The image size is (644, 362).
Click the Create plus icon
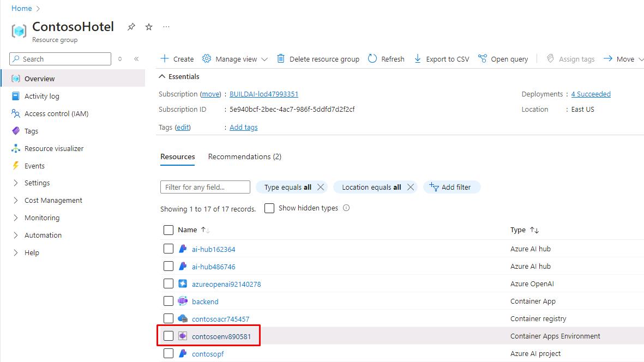coord(164,59)
